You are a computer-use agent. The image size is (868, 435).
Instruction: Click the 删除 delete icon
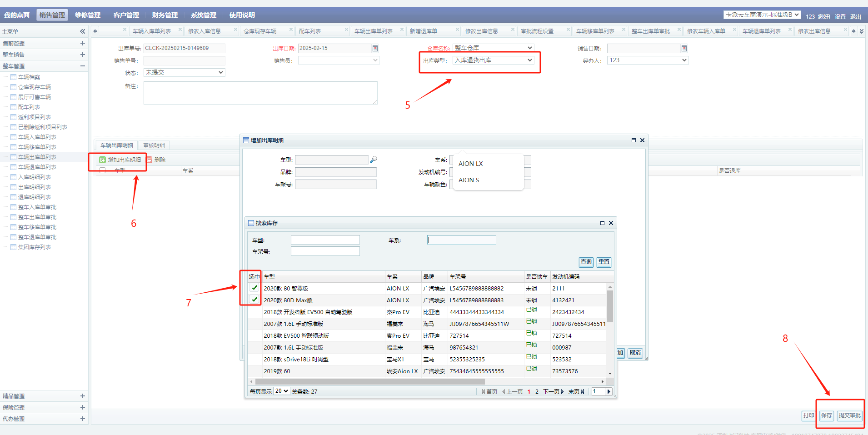[x=150, y=160]
